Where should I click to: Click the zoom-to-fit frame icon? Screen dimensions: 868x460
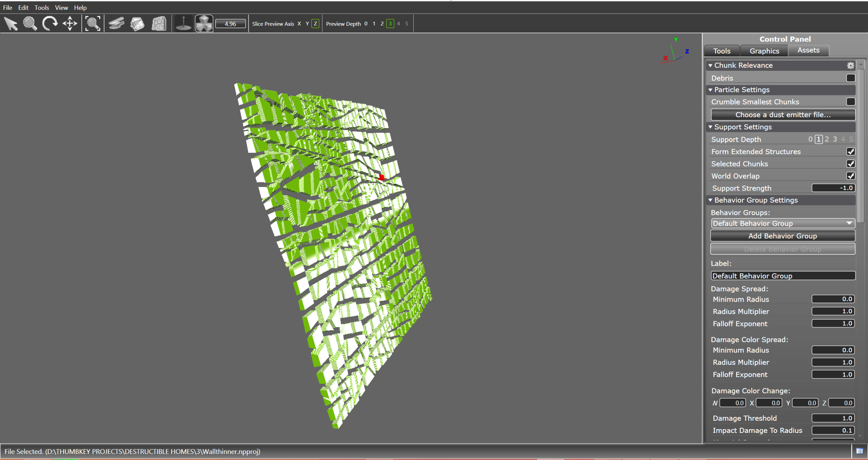click(93, 24)
